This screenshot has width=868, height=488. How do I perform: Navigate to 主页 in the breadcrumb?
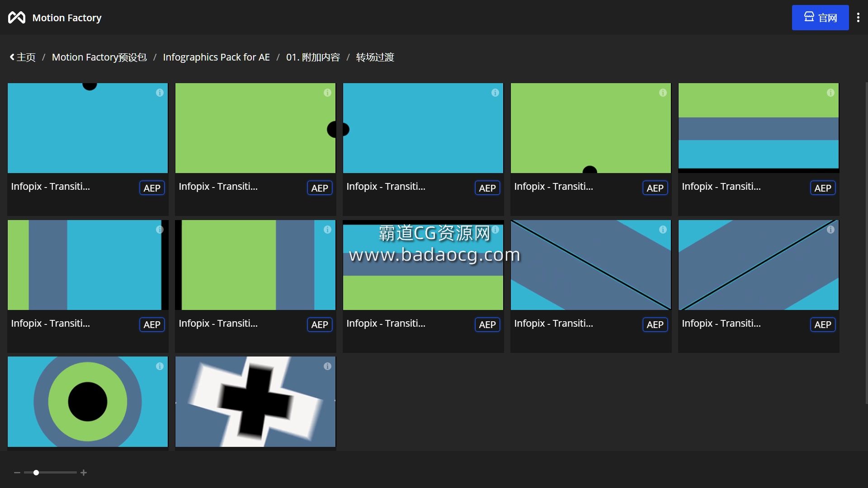[x=26, y=57]
